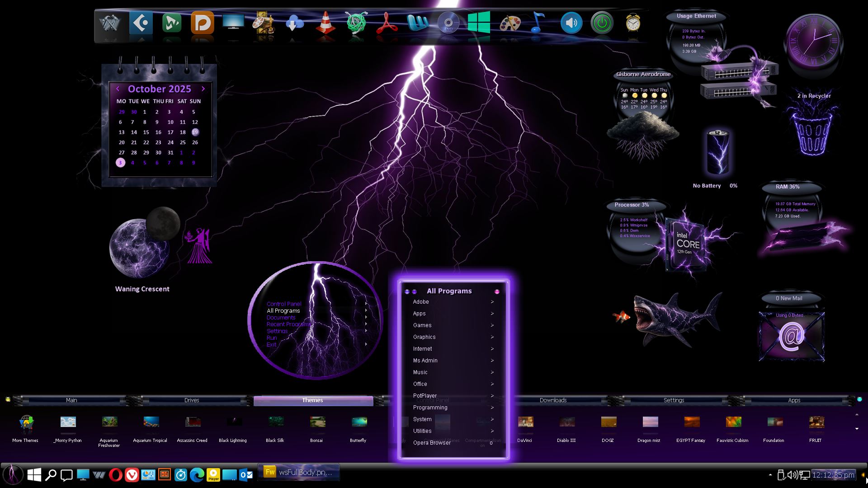Launch PotPlayer from the taskbar
The width and height of the screenshot is (868, 488).
(213, 475)
